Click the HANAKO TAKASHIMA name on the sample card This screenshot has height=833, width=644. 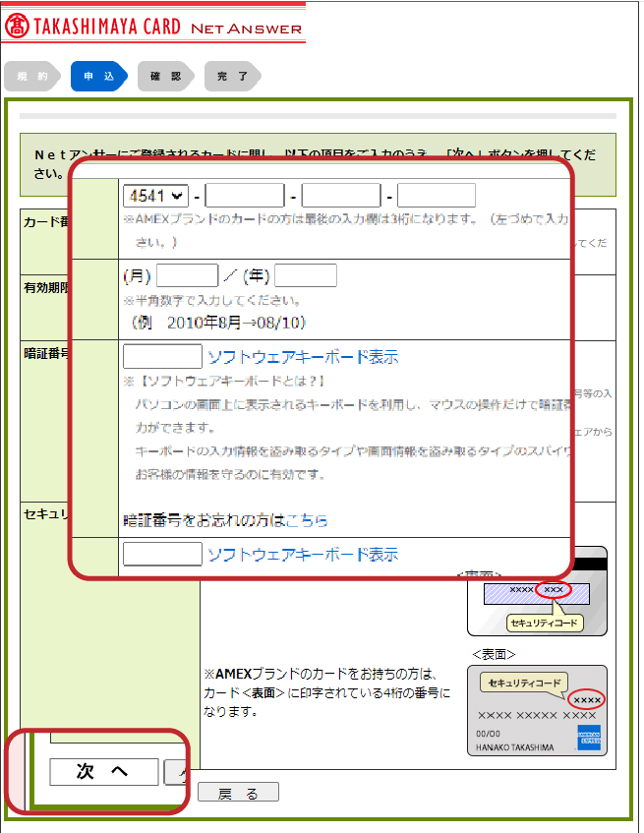coord(515,747)
